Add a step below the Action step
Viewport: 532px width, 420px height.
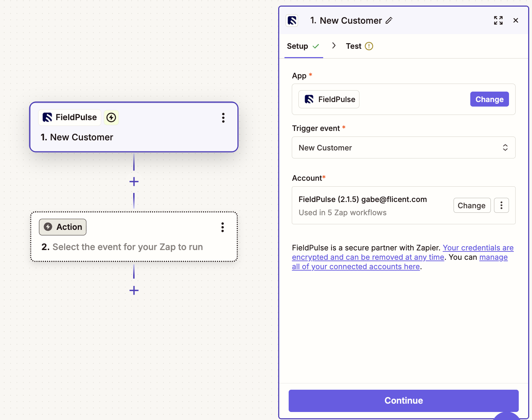pyautogui.click(x=134, y=290)
